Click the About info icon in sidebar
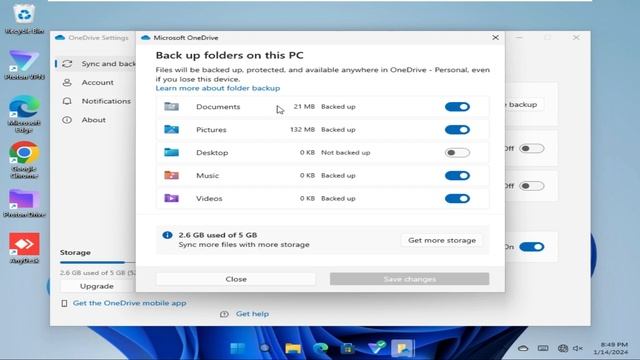640x360 pixels. pos(67,120)
